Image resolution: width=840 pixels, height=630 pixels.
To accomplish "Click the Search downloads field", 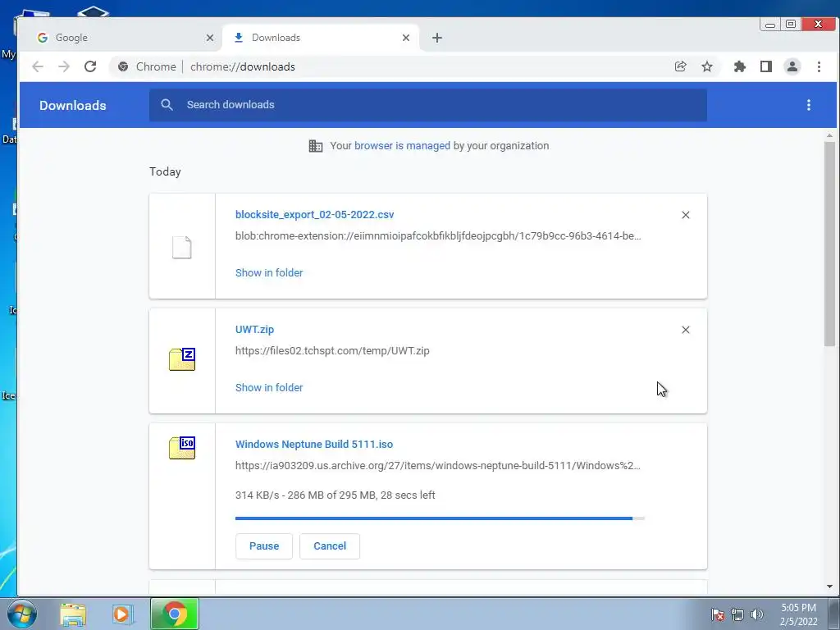I will pyautogui.click(x=428, y=105).
